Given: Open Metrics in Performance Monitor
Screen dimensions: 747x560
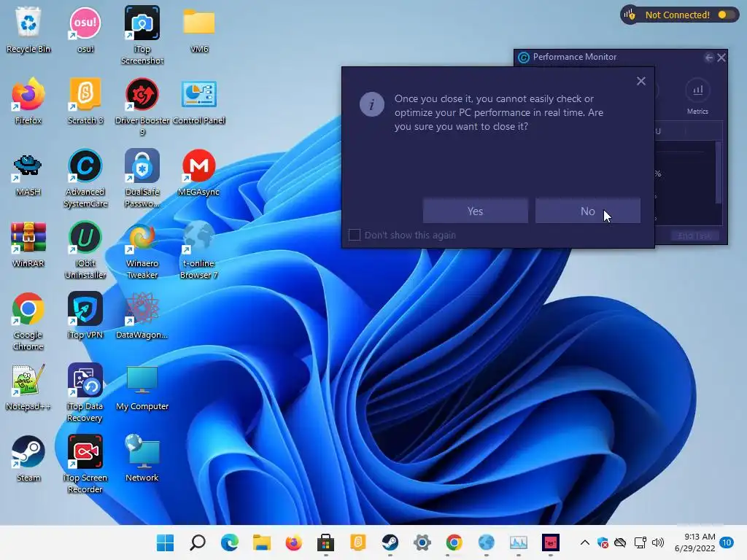Looking at the screenshot, I should (697, 97).
